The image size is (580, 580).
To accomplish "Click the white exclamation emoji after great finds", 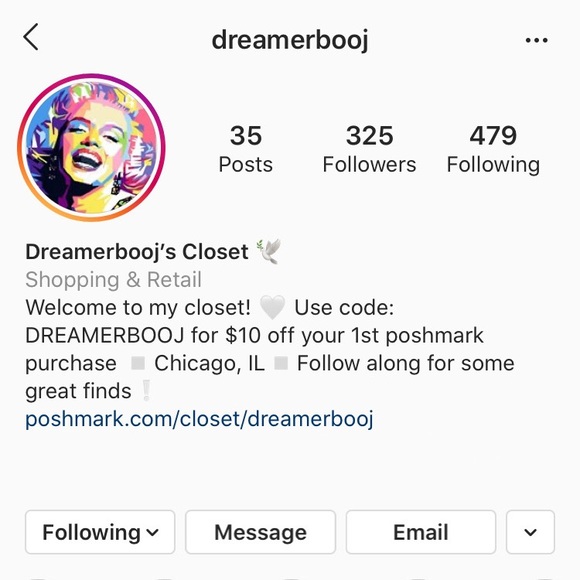I will click(x=146, y=391).
